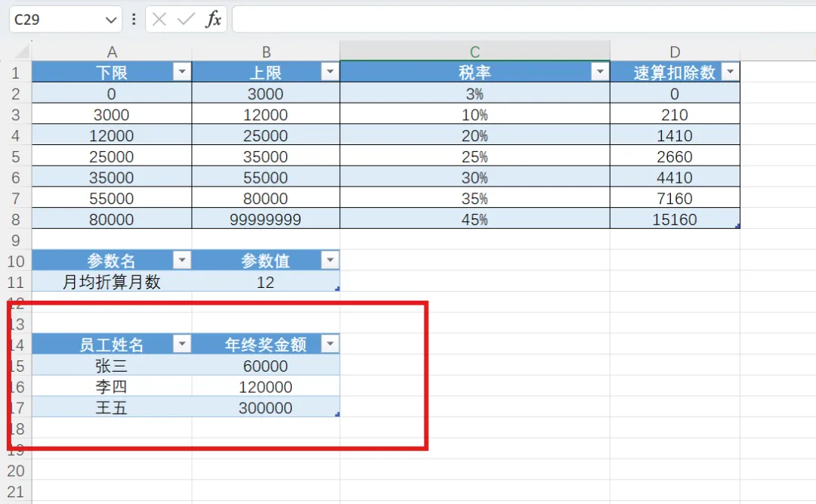Select the 45% tax rate cell

pos(474,218)
